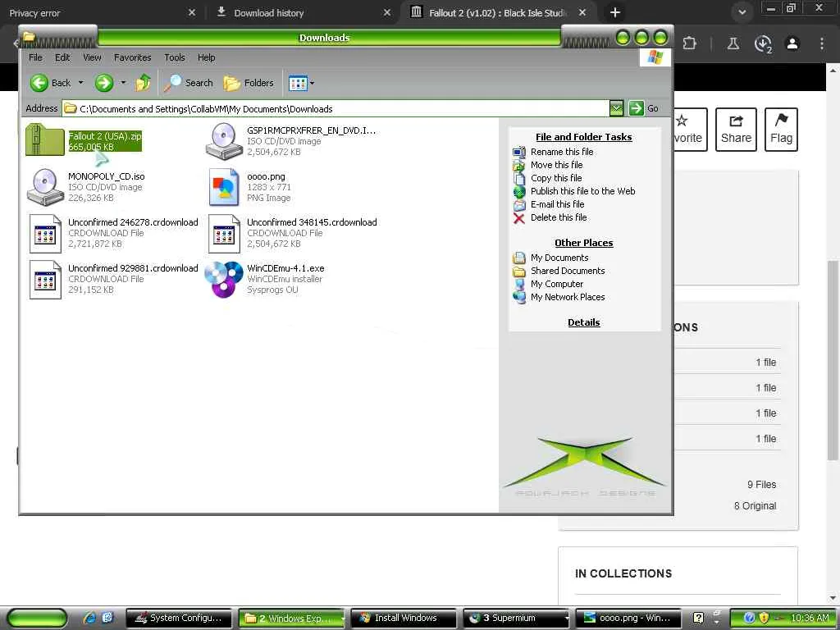This screenshot has width=840, height=630.
Task: Expand the Details section
Action: 584,322
